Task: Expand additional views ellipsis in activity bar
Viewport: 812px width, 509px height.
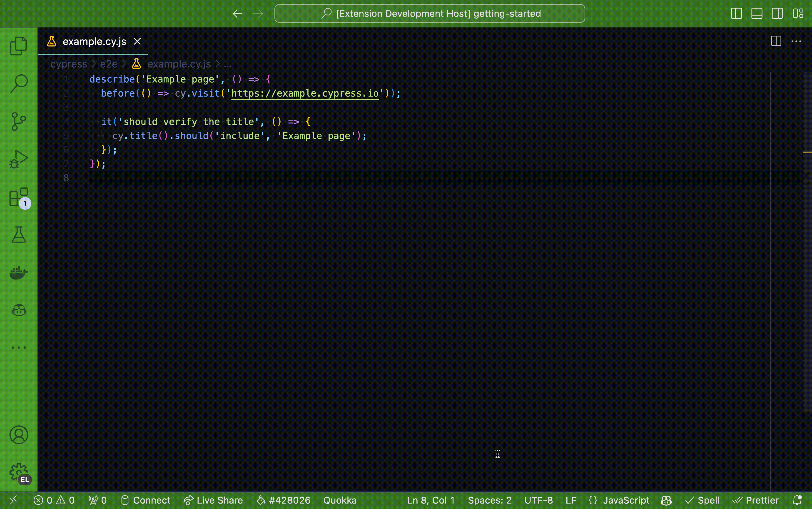Action: (x=18, y=347)
